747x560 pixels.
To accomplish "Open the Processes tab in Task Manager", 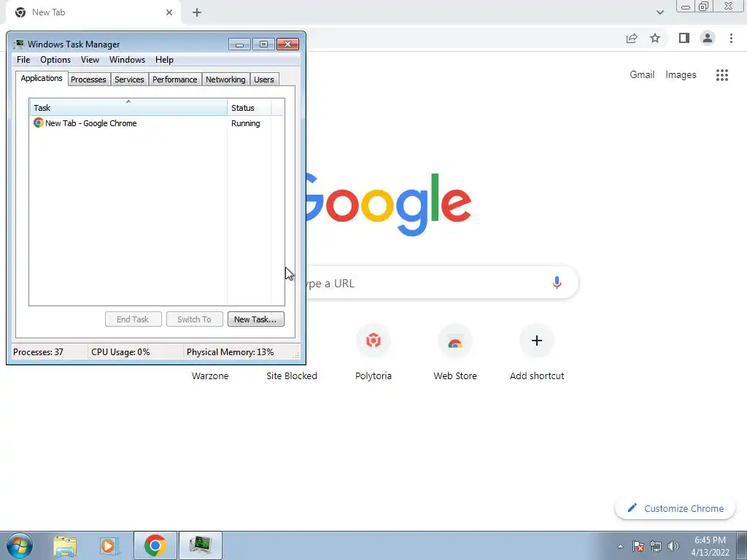I will [x=88, y=79].
